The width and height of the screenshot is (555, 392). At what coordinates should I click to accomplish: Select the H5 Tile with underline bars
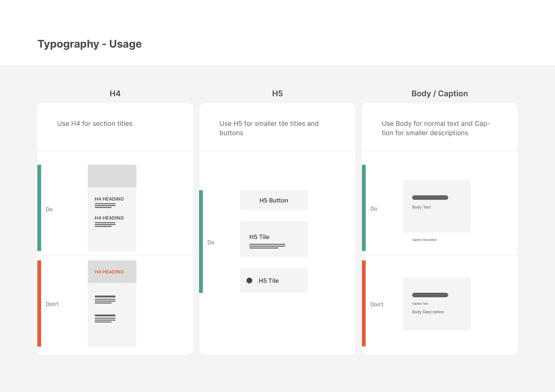274,239
